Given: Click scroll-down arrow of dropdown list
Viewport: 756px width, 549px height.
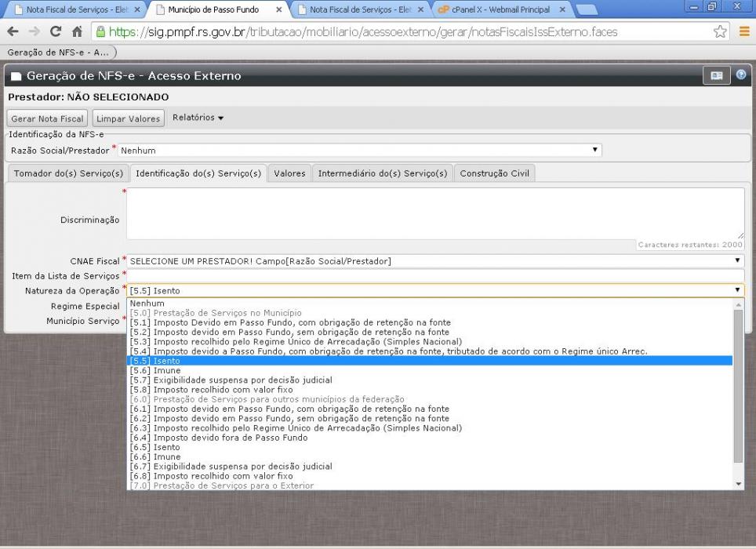Looking at the screenshot, I should coord(738,484).
